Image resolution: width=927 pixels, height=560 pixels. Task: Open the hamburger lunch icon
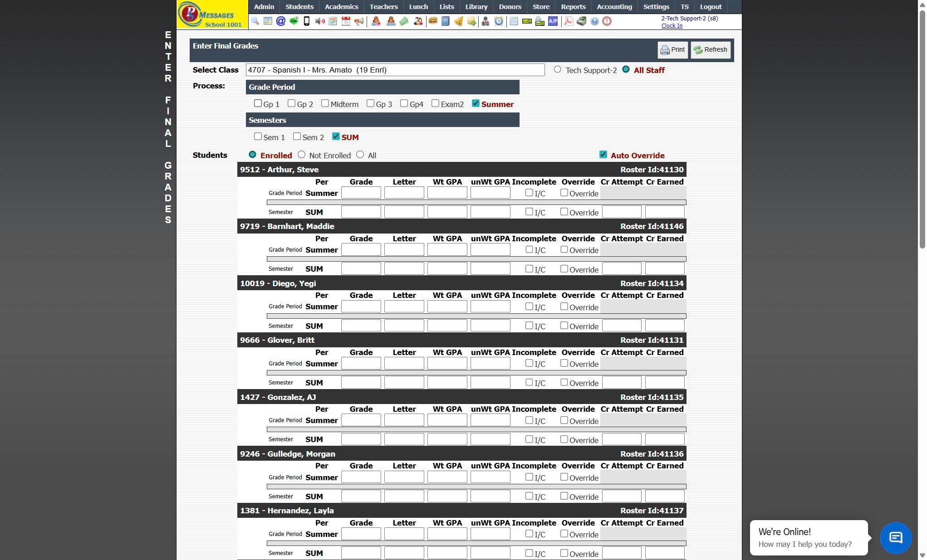[x=433, y=21]
